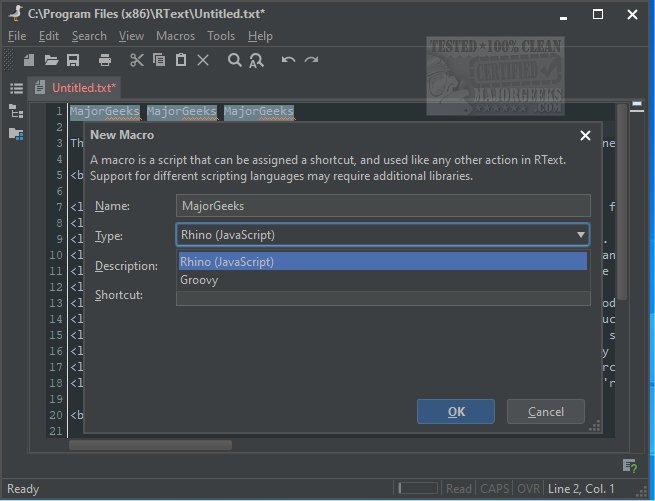This screenshot has width=655, height=501.
Task: Open the source tree side panel icon
Action: point(16,111)
